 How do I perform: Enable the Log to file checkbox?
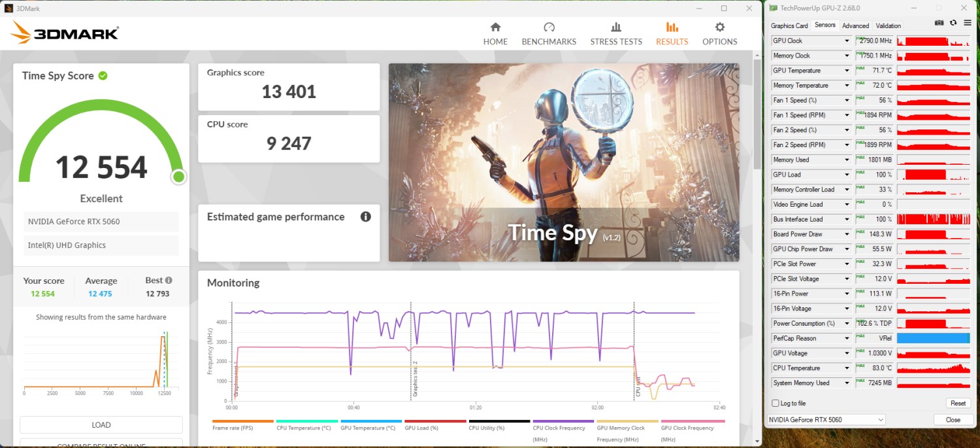(776, 404)
